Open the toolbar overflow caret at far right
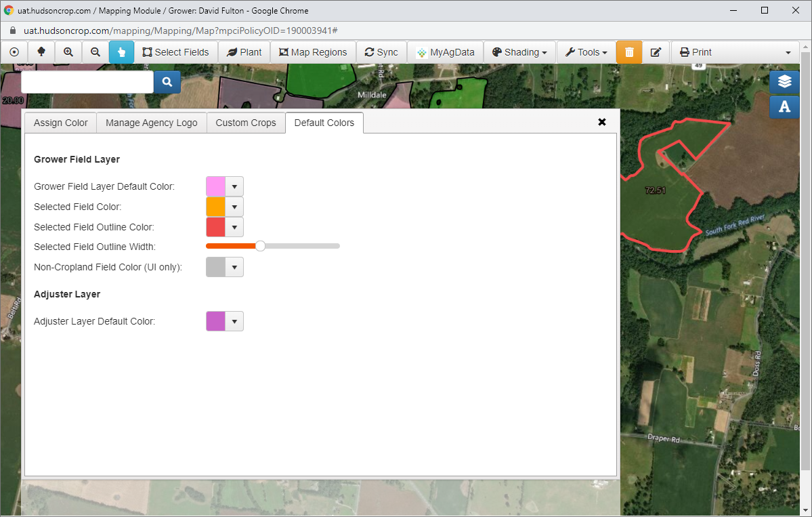812x517 pixels. (x=788, y=53)
